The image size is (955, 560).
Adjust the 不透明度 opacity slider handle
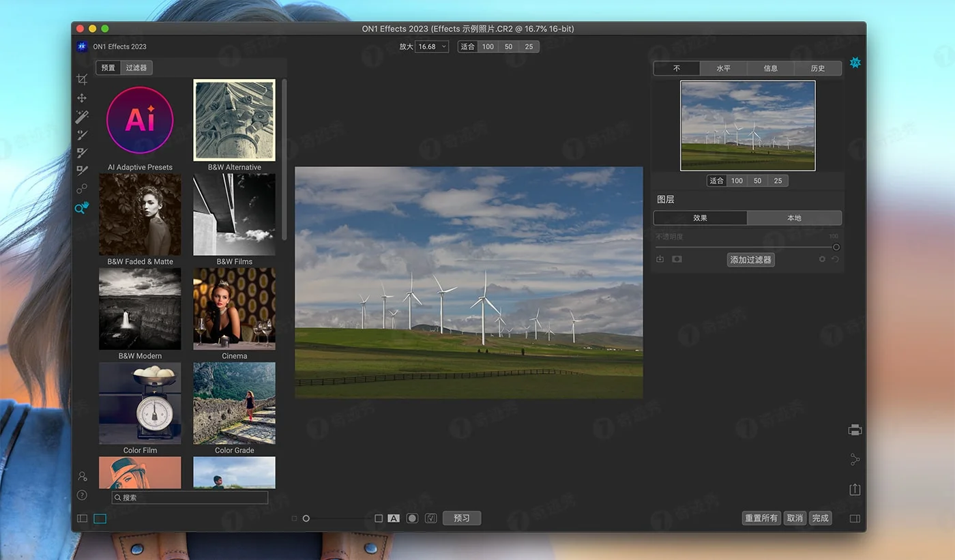click(x=836, y=247)
